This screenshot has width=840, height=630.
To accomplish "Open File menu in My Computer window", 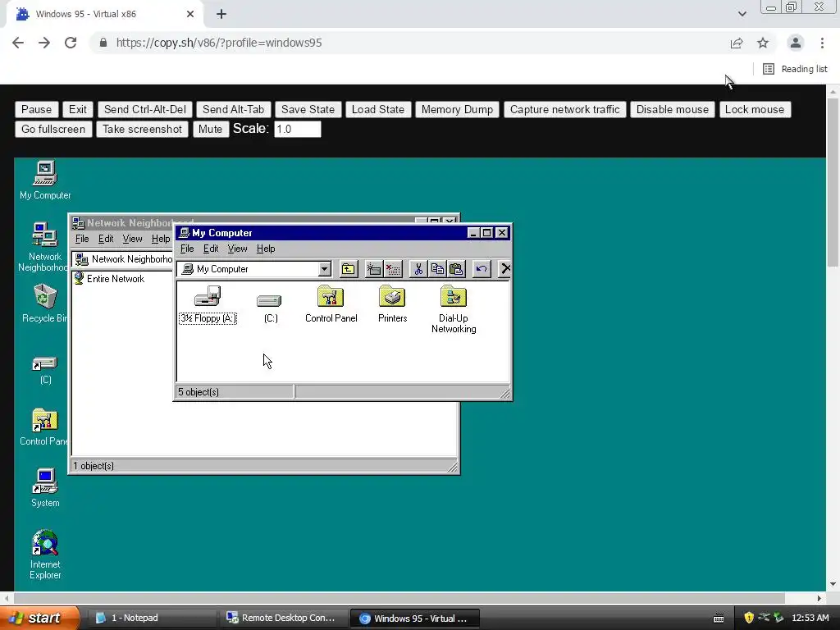I will (187, 249).
